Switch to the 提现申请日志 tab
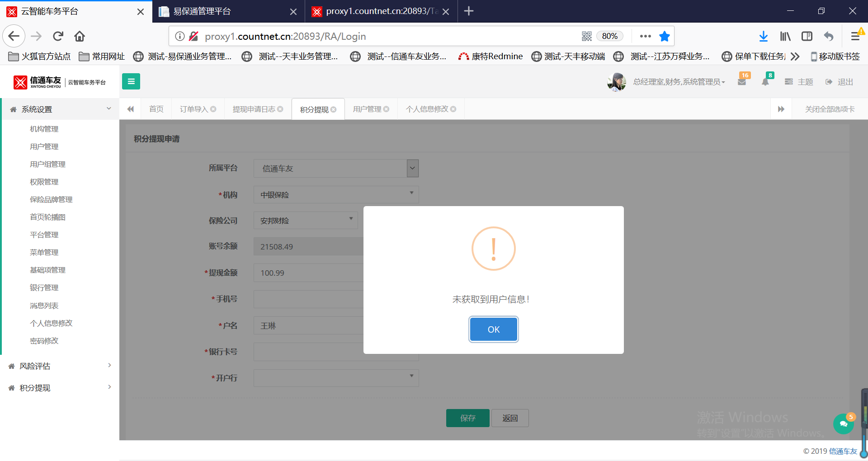The width and height of the screenshot is (868, 461). click(254, 109)
